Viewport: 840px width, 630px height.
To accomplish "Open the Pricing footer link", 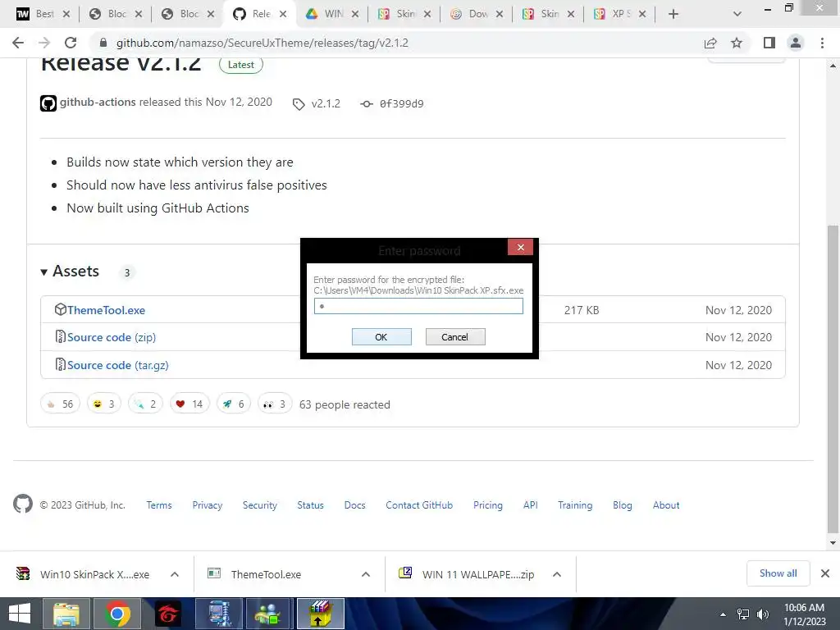I will (x=488, y=505).
